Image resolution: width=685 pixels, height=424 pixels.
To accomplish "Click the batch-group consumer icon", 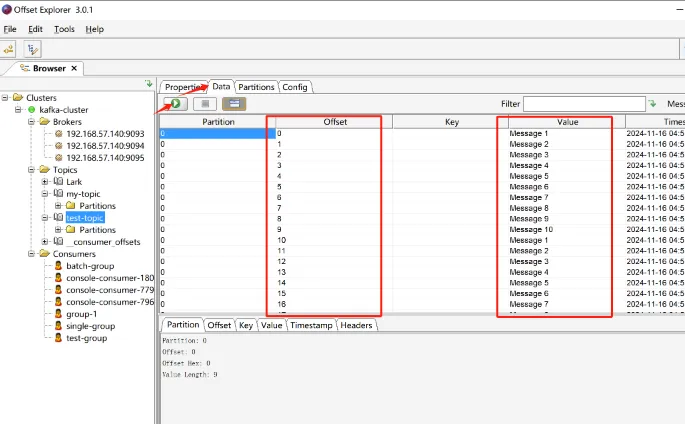I will click(x=58, y=265).
